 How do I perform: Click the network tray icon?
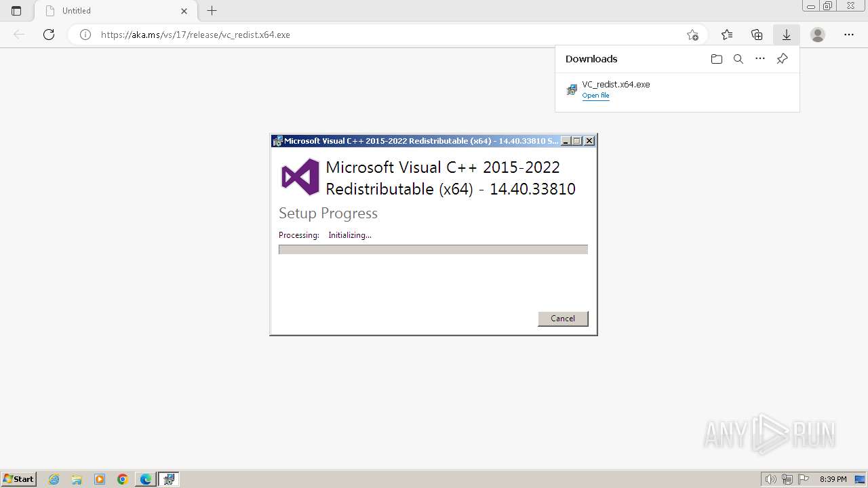click(x=787, y=479)
